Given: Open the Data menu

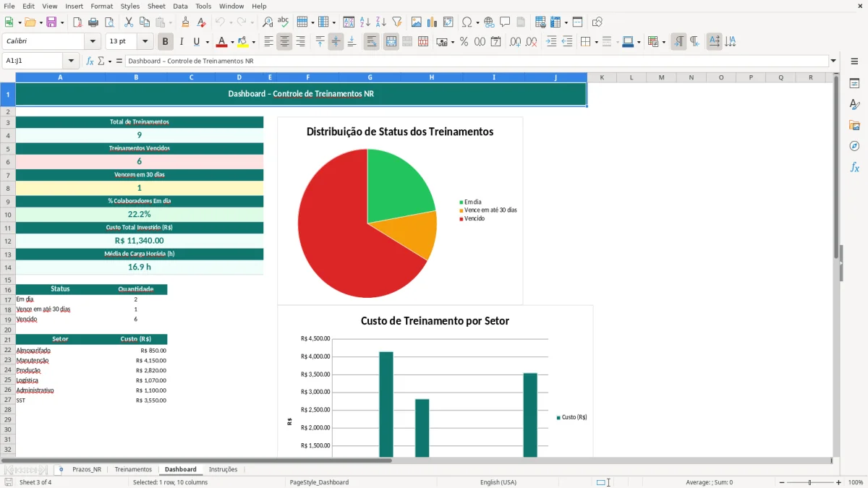Looking at the screenshot, I should tap(180, 6).
